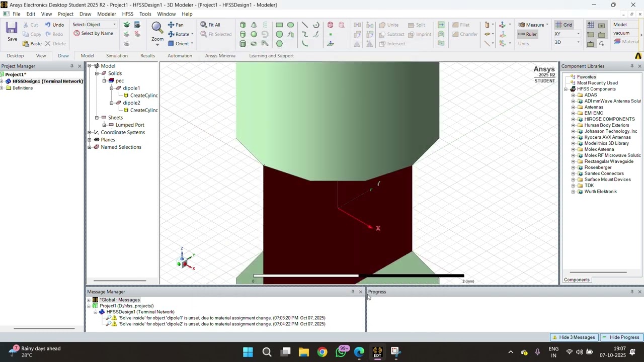Switch to the Results ribbon tab
644x362 pixels.
coord(147,56)
